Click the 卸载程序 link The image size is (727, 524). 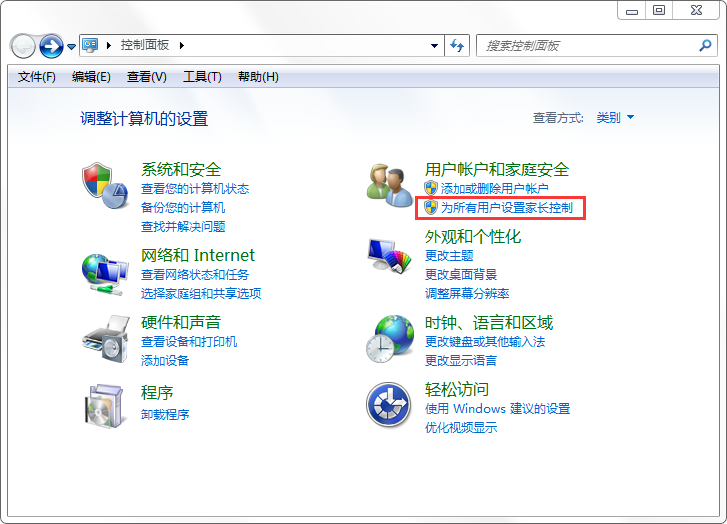[165, 414]
